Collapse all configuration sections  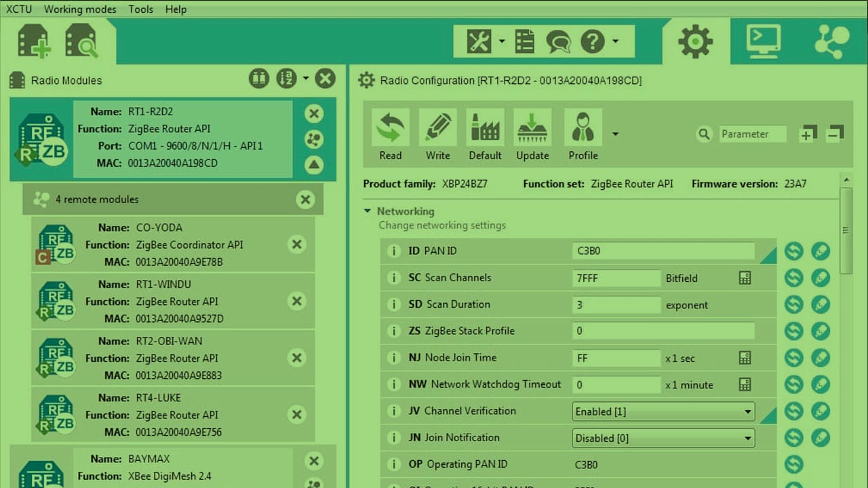835,134
